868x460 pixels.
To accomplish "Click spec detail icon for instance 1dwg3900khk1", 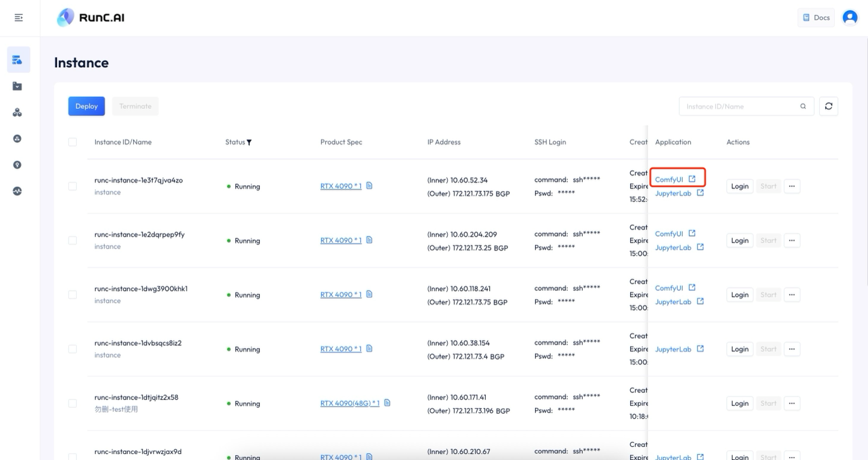I will coord(369,294).
